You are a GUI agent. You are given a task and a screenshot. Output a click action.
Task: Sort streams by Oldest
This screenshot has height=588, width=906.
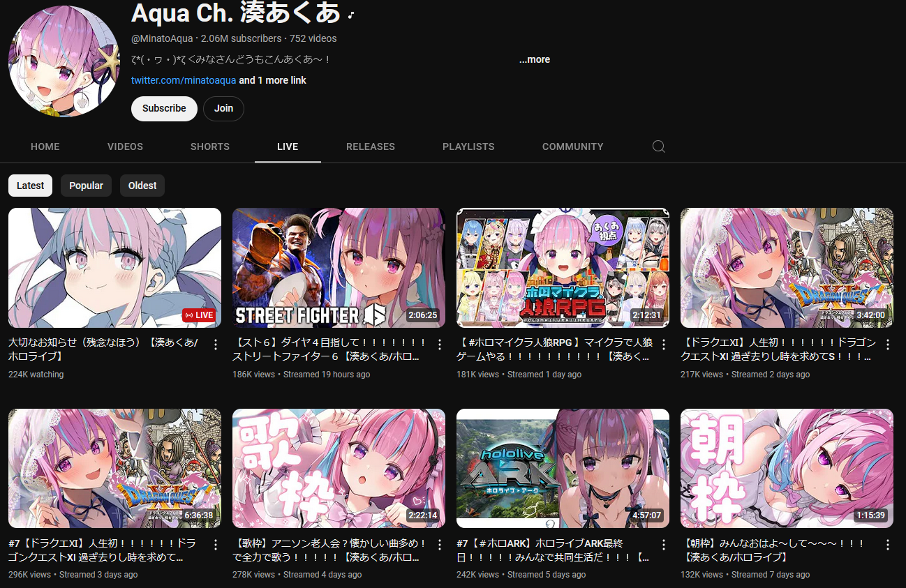[x=142, y=186]
